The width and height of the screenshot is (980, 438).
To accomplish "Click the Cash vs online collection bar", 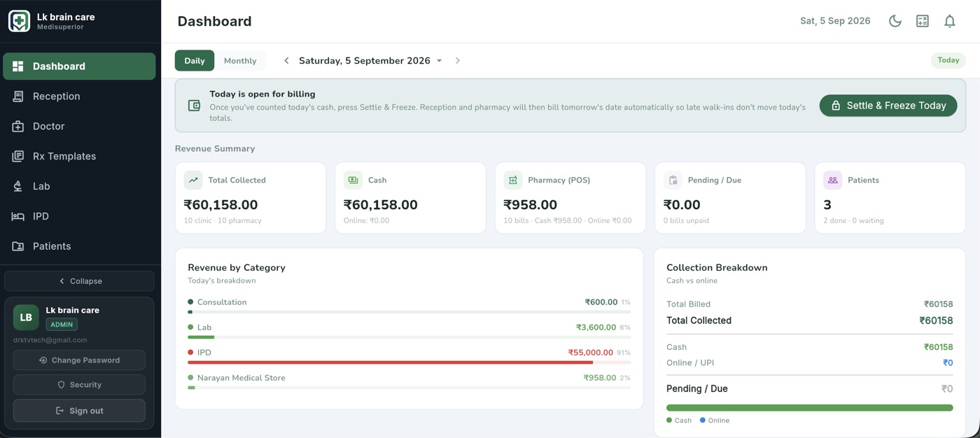I will 810,408.
